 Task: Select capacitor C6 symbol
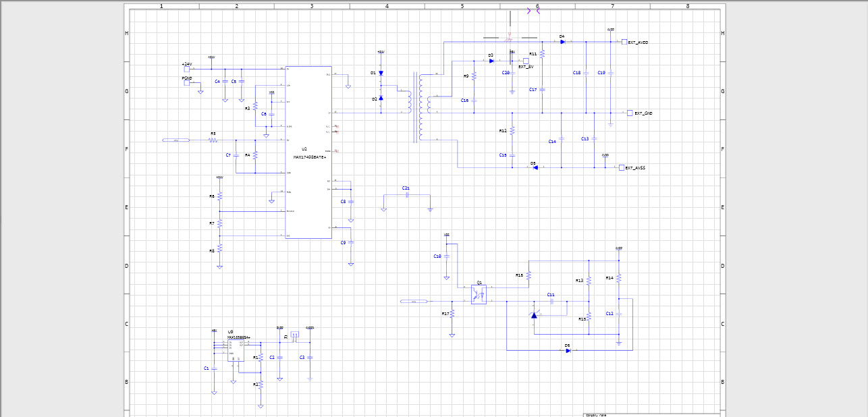click(271, 113)
